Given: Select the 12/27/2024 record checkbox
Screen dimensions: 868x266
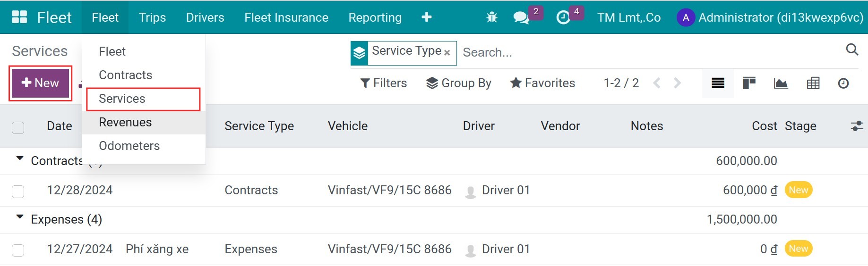Looking at the screenshot, I should (x=18, y=250).
